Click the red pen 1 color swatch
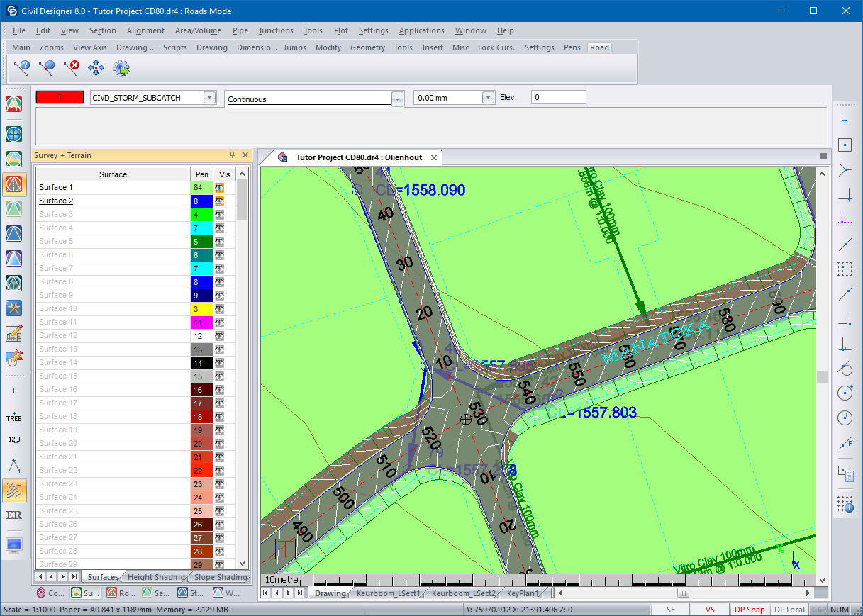Image resolution: width=863 pixels, height=616 pixels. point(60,98)
